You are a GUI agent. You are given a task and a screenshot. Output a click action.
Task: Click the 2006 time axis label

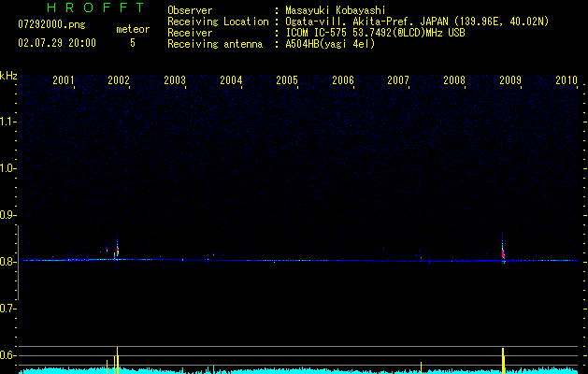click(343, 80)
